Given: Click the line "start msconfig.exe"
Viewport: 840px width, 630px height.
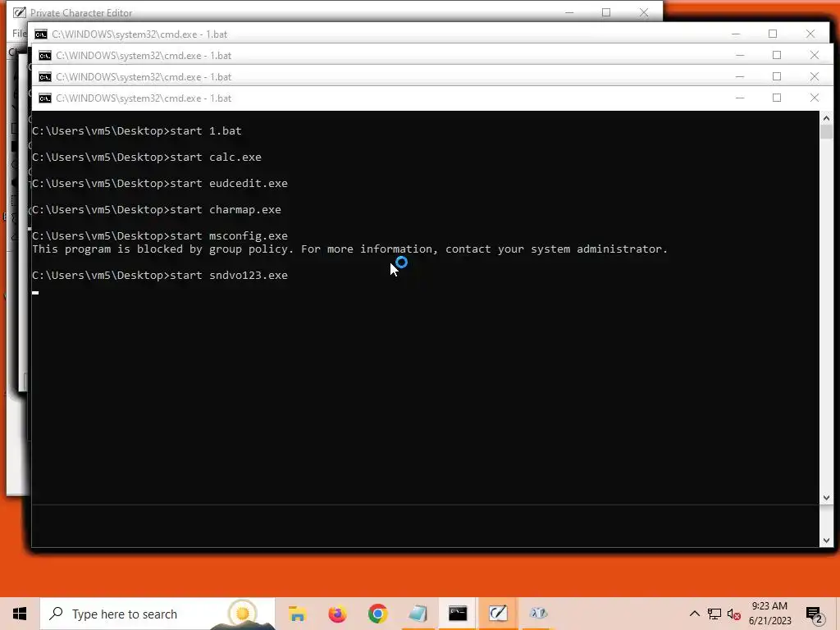Looking at the screenshot, I should coord(160,235).
